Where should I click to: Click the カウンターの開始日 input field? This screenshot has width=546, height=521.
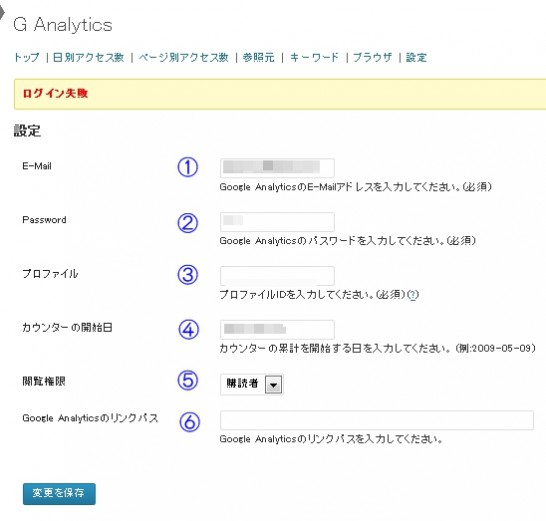(x=277, y=329)
